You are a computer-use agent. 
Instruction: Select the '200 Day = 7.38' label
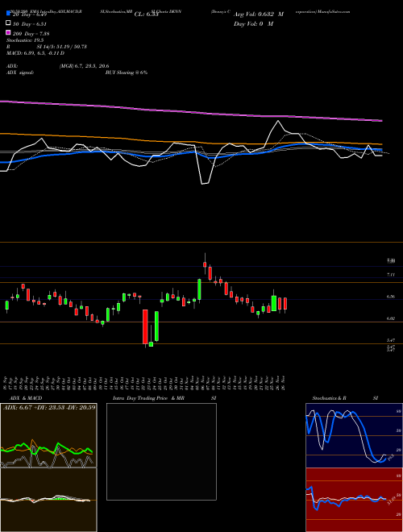pyautogui.click(x=31, y=34)
